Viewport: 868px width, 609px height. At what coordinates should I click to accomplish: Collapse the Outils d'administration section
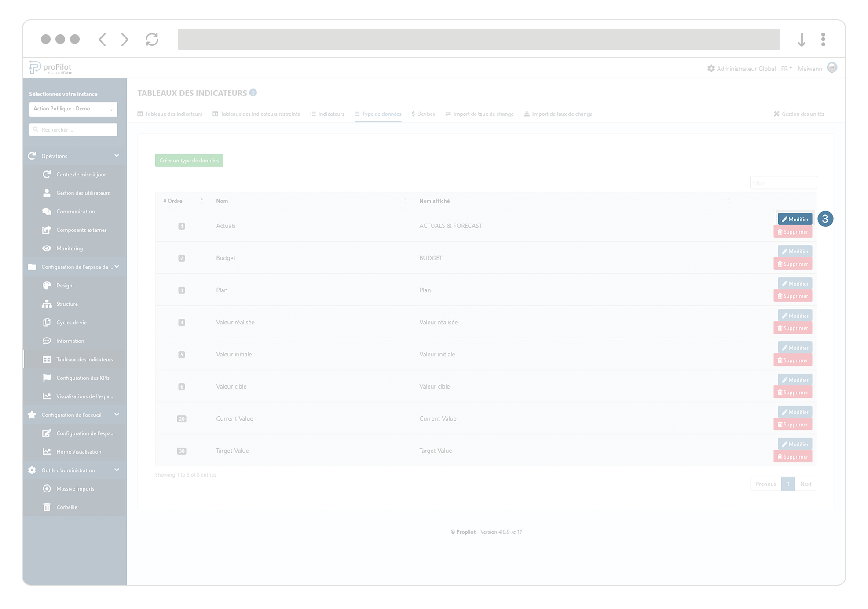pos(117,470)
